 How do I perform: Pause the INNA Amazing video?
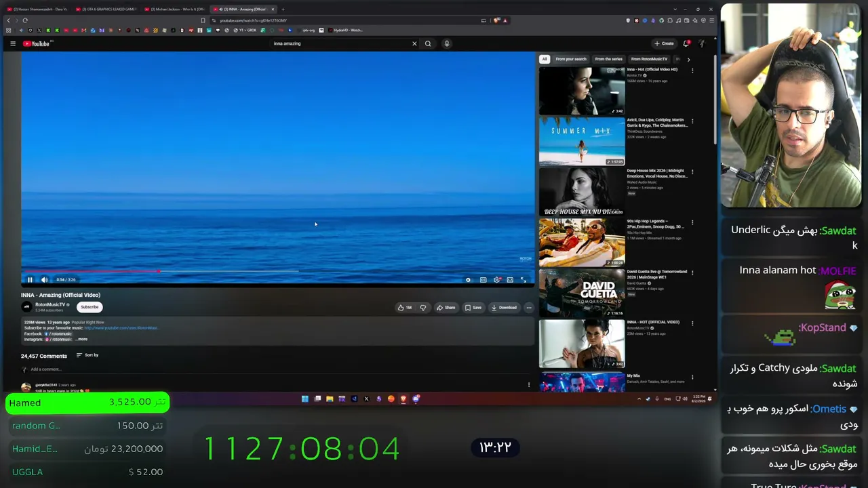click(x=30, y=279)
